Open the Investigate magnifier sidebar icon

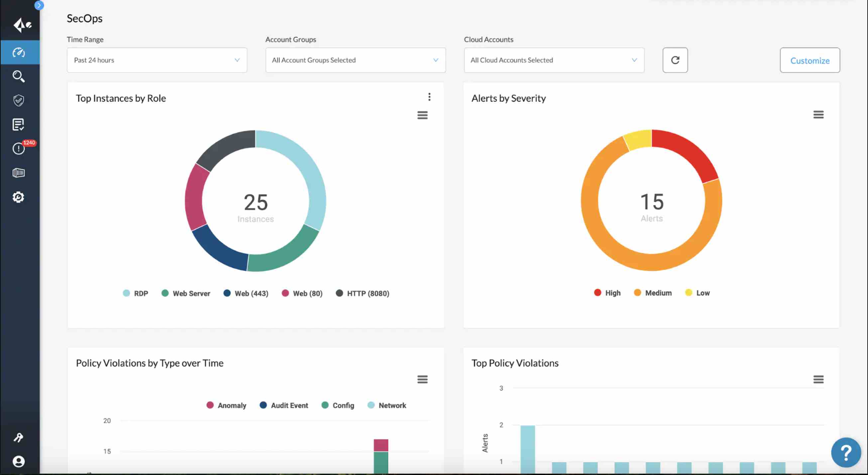tap(19, 76)
